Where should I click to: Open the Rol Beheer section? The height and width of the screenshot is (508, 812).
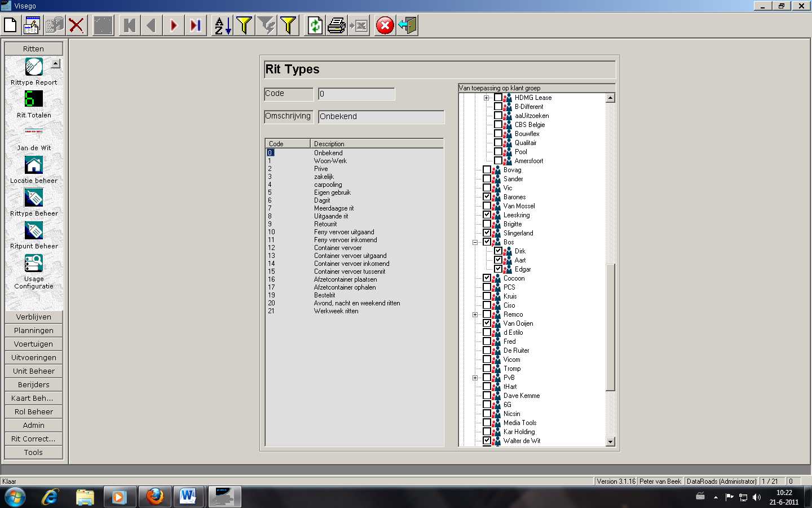(x=34, y=411)
